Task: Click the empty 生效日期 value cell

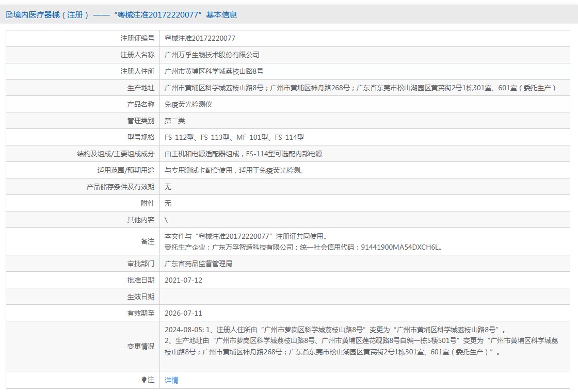Action: tap(361, 297)
